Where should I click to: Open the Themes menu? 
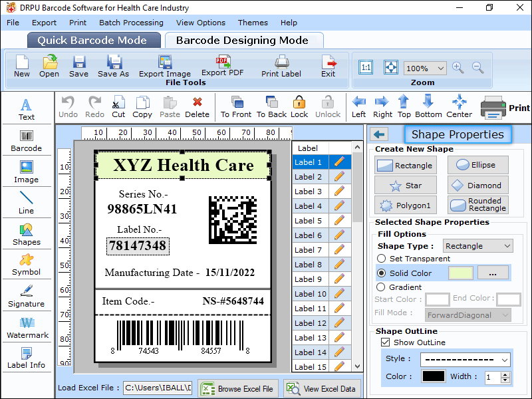(x=253, y=23)
